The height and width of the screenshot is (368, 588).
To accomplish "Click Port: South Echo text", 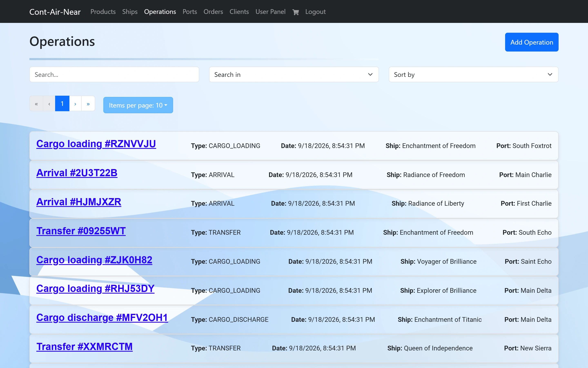I will tap(527, 232).
